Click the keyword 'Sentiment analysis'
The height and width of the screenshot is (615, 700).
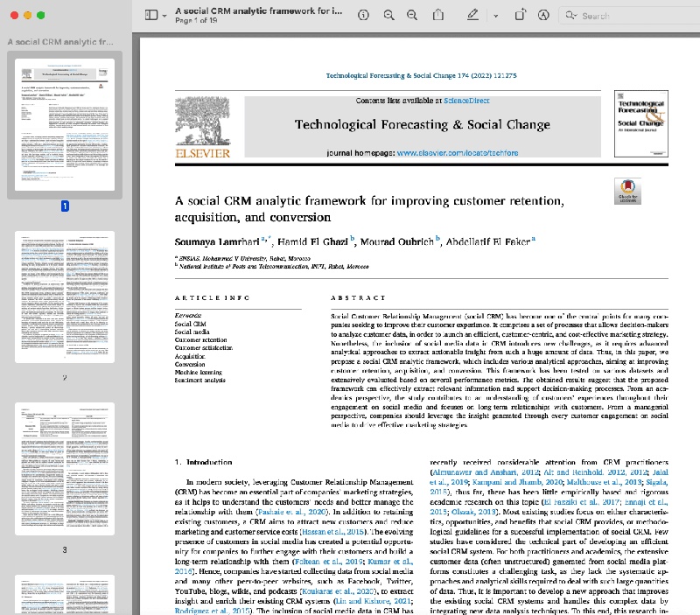(200, 381)
